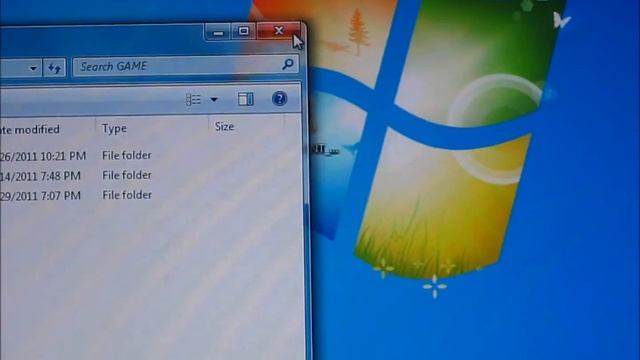The image size is (640, 360).
Task: Minimize the GAME explorer window
Action: click(218, 32)
